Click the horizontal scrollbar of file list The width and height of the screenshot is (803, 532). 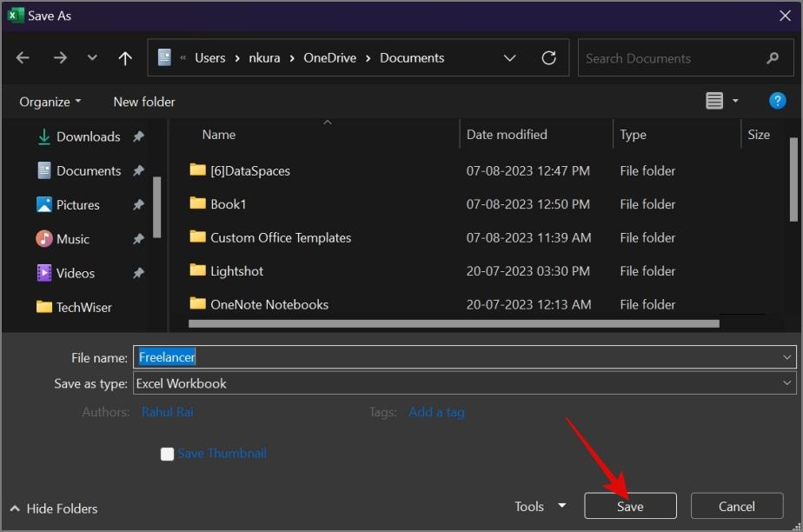coord(454,323)
